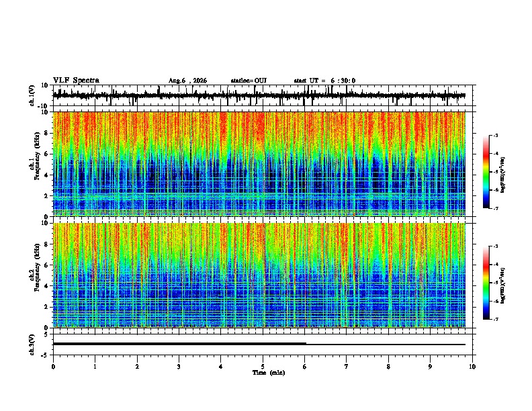Click the "10" tick on the time axis

click(472, 367)
